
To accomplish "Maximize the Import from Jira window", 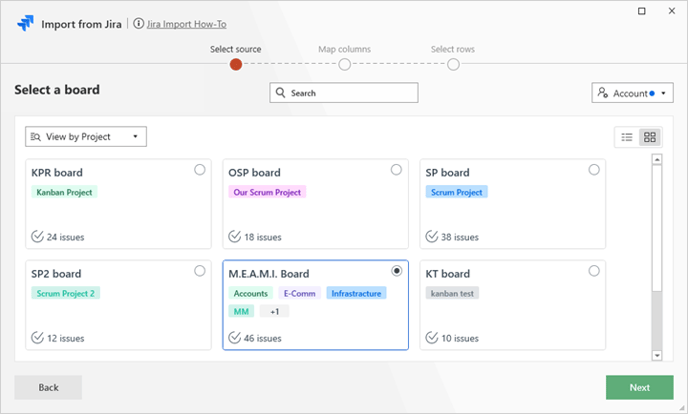I will click(x=641, y=11).
